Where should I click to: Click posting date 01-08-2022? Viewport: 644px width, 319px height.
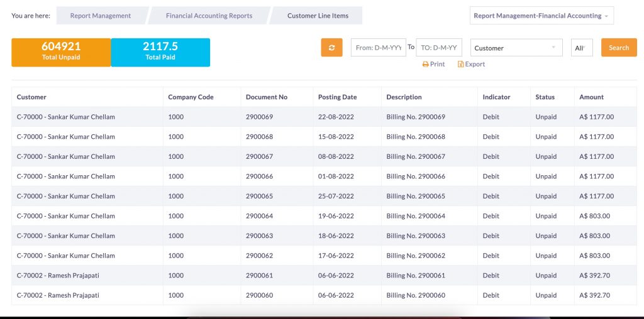(x=336, y=176)
